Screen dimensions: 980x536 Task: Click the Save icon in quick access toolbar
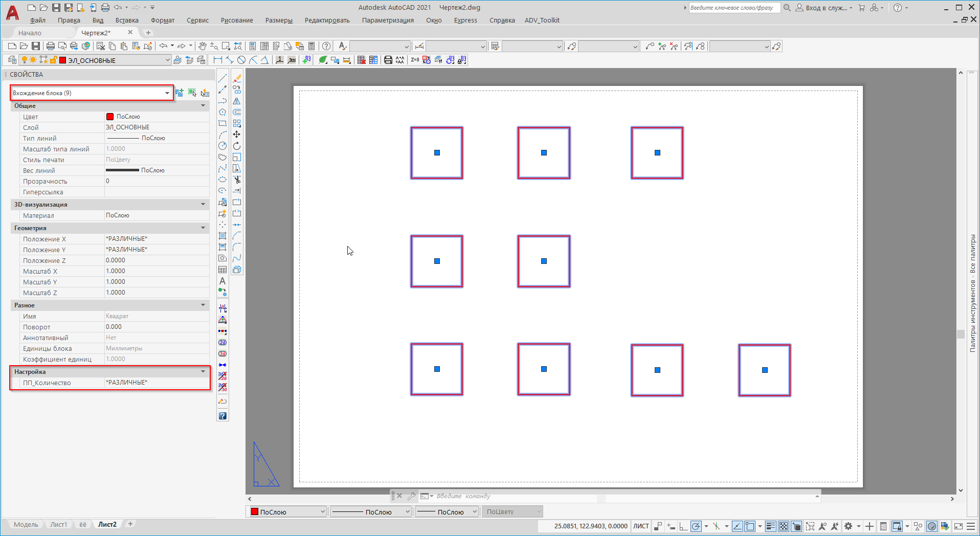coord(56,8)
